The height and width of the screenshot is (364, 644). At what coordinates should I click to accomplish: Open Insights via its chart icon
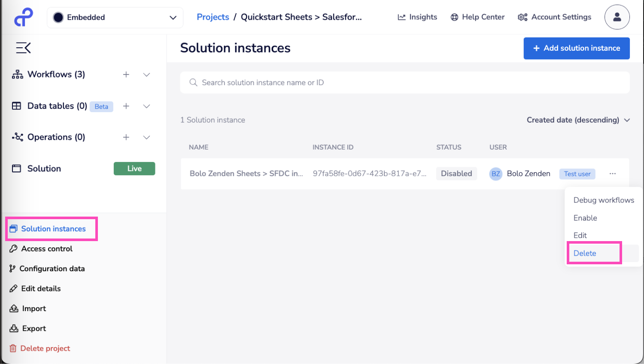point(401,17)
